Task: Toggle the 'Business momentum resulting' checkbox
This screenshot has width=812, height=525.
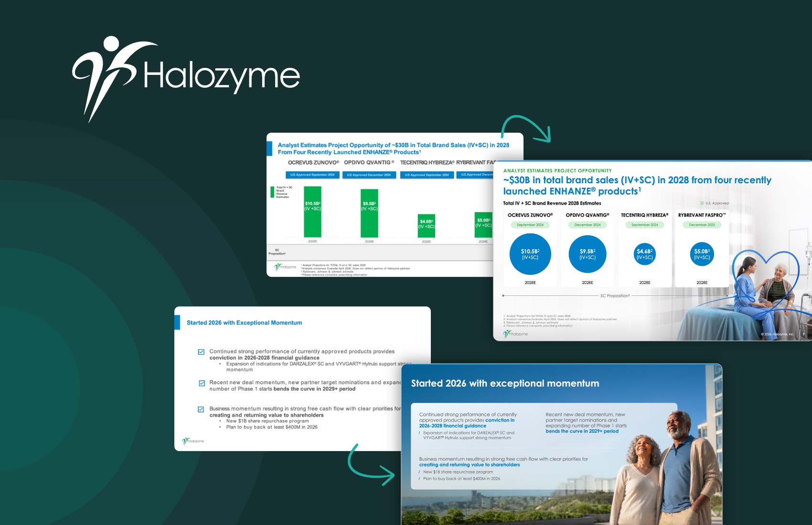Action: click(201, 409)
